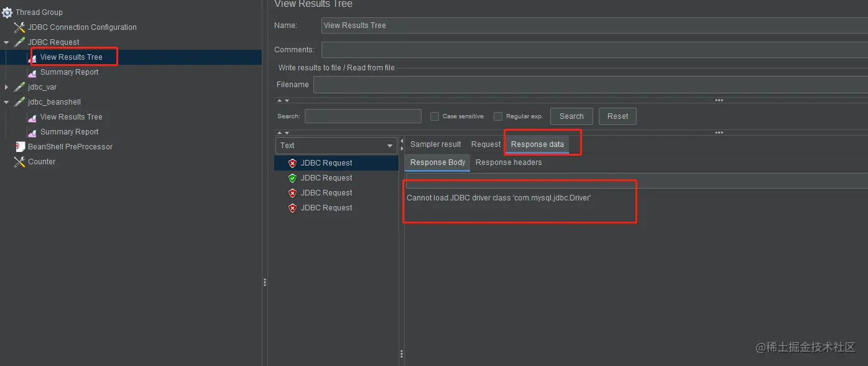This screenshot has height=366, width=868.
Task: Collapse the JDBC Request tree node
Action: click(6, 42)
